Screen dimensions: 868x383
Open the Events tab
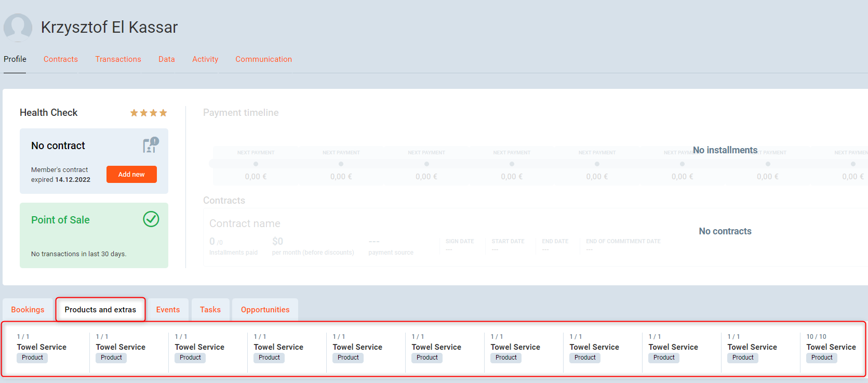click(168, 310)
